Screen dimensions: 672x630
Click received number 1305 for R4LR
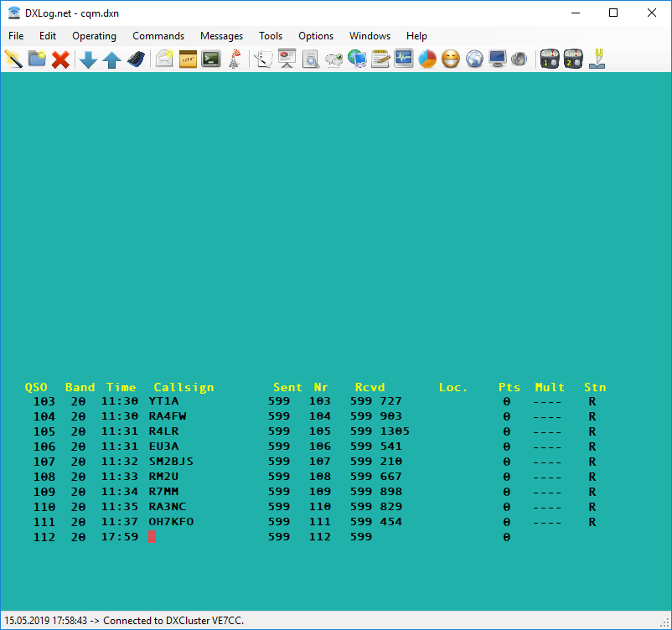(x=395, y=431)
